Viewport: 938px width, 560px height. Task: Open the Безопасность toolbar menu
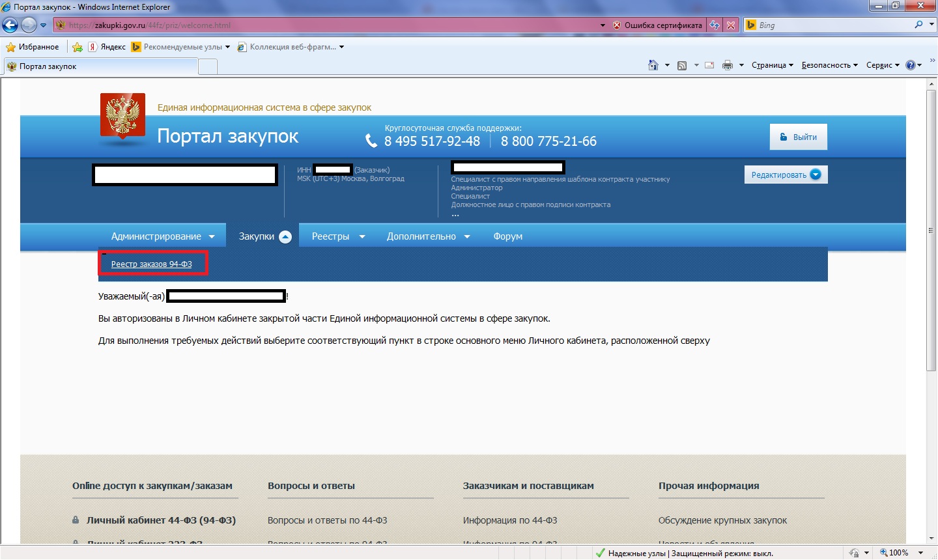[829, 65]
